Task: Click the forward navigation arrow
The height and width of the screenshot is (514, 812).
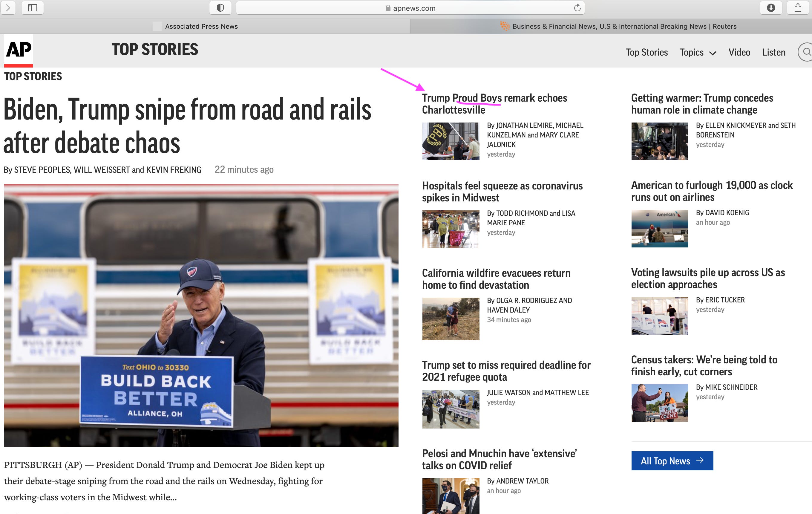Action: [8, 8]
